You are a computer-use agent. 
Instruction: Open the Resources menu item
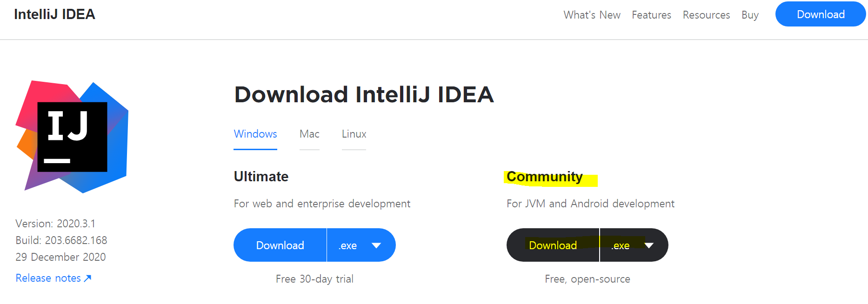pyautogui.click(x=706, y=15)
